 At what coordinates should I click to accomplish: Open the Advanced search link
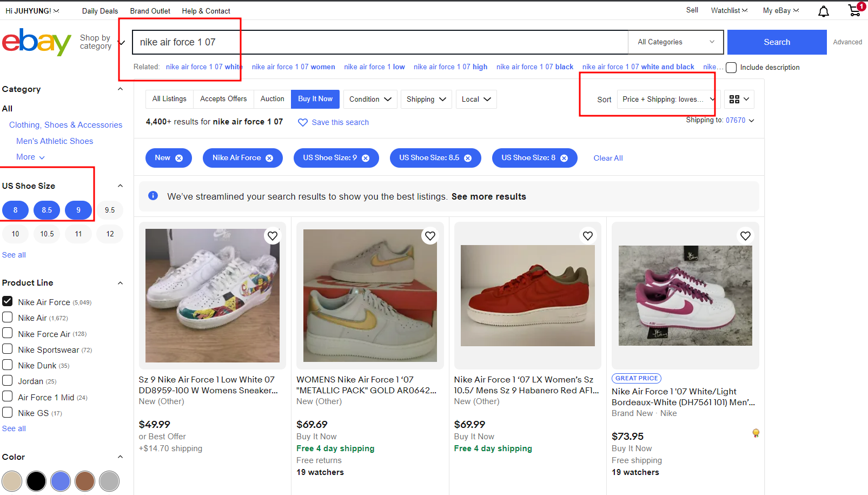847,42
